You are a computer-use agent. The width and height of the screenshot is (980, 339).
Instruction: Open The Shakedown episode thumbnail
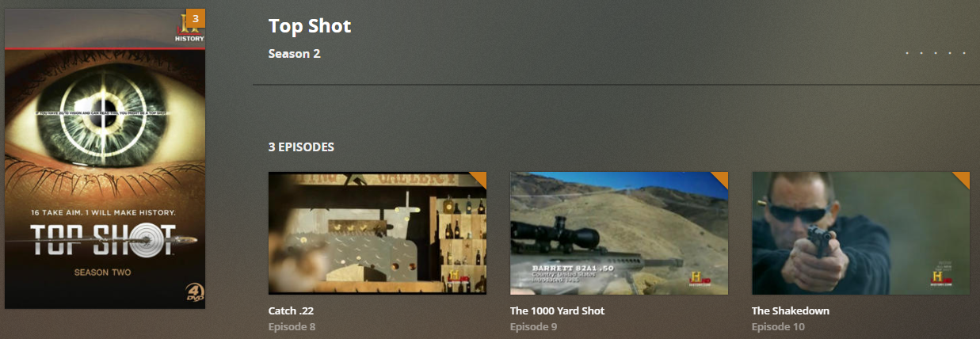tap(861, 234)
